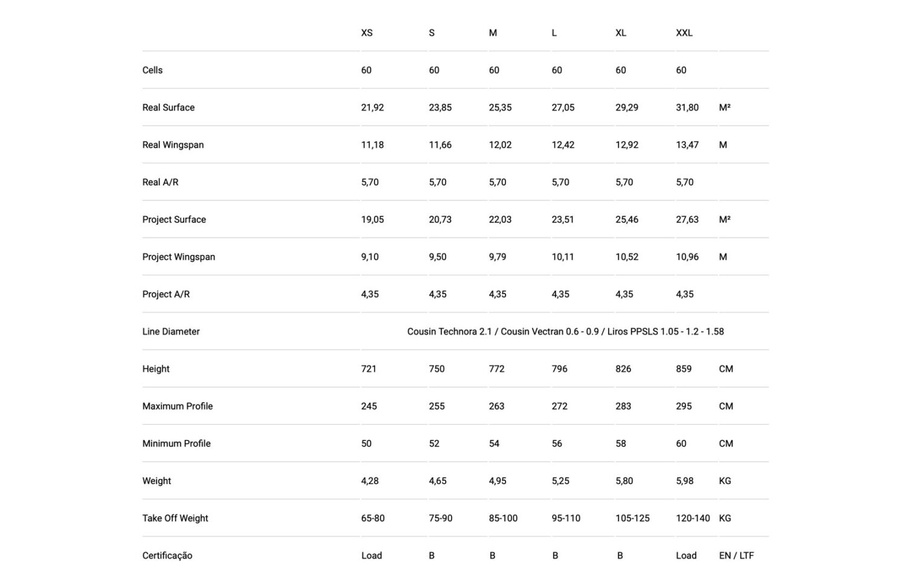Click the Cells row label
This screenshot has width=924, height=571.
152,70
